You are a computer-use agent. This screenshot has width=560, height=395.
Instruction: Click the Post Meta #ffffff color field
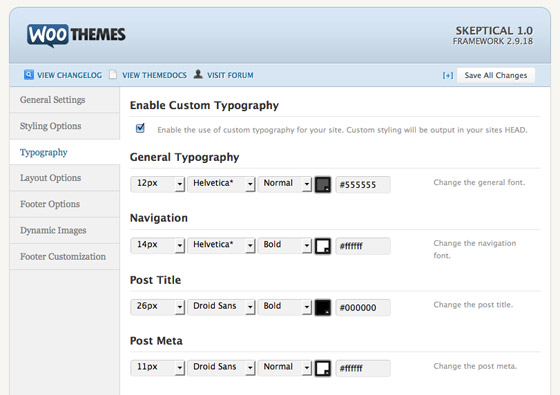click(x=363, y=368)
